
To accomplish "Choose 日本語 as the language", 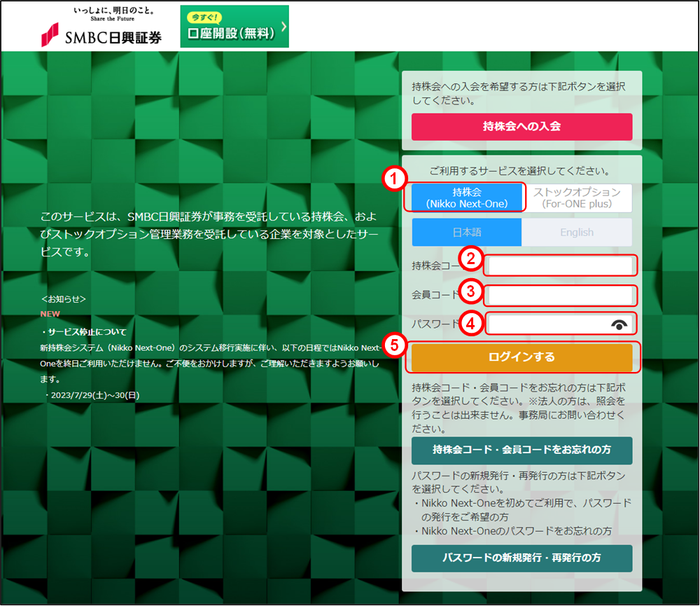I will pos(467,232).
